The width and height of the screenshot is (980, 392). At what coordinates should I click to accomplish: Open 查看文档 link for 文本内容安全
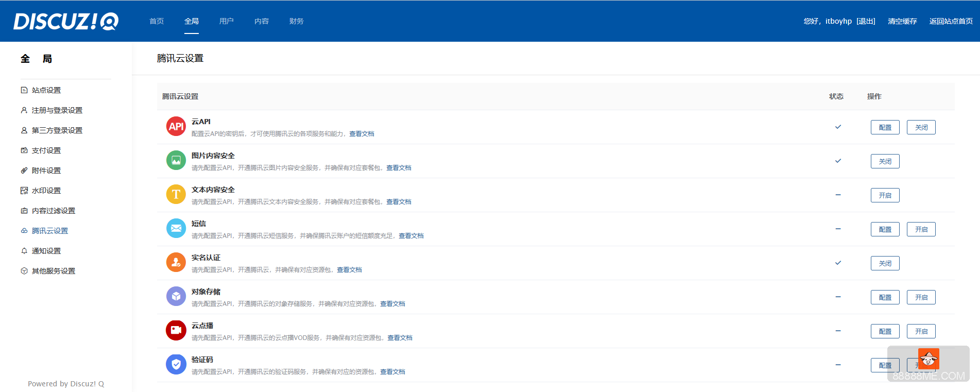[x=399, y=202]
